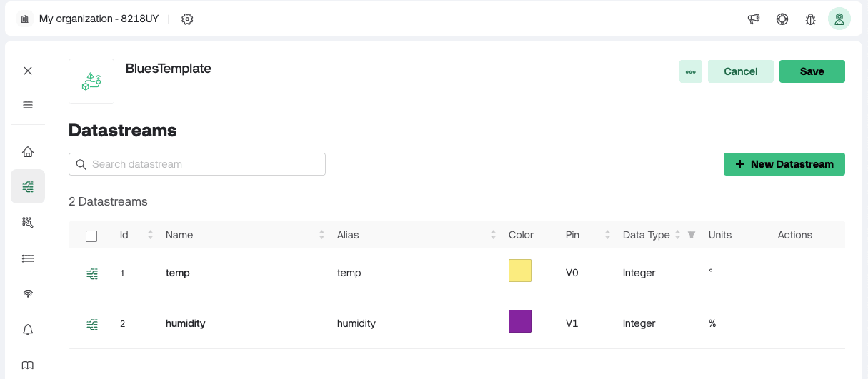The width and height of the screenshot is (868, 379).
Task: Click the yellow color swatch for temp
Action: coord(520,271)
